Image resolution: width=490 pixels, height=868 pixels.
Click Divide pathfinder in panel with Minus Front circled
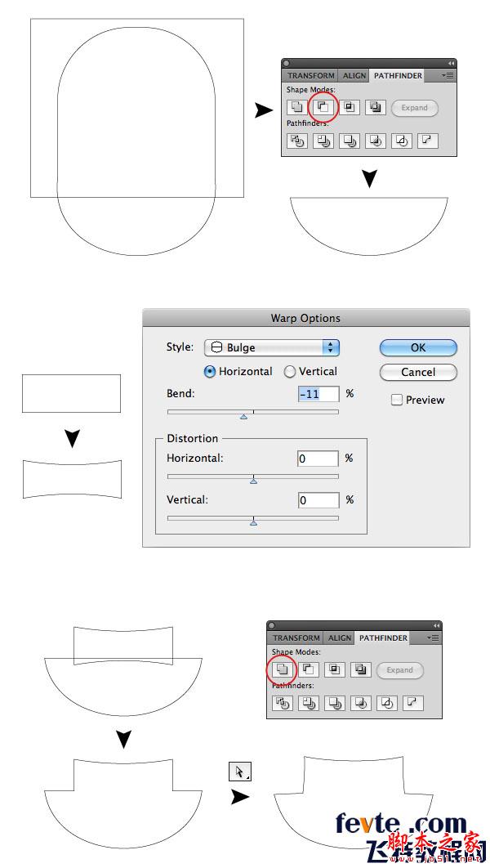[297, 141]
